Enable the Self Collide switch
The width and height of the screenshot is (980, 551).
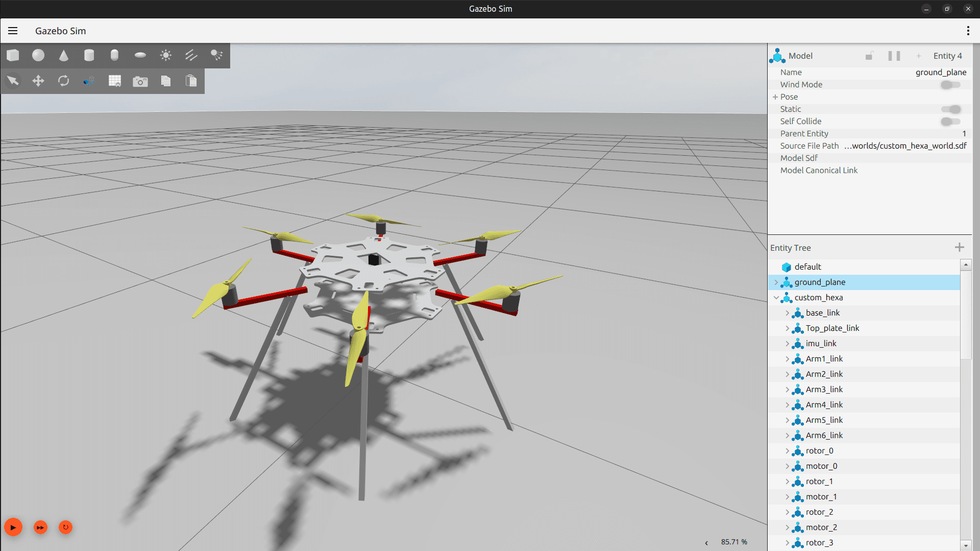pyautogui.click(x=950, y=122)
